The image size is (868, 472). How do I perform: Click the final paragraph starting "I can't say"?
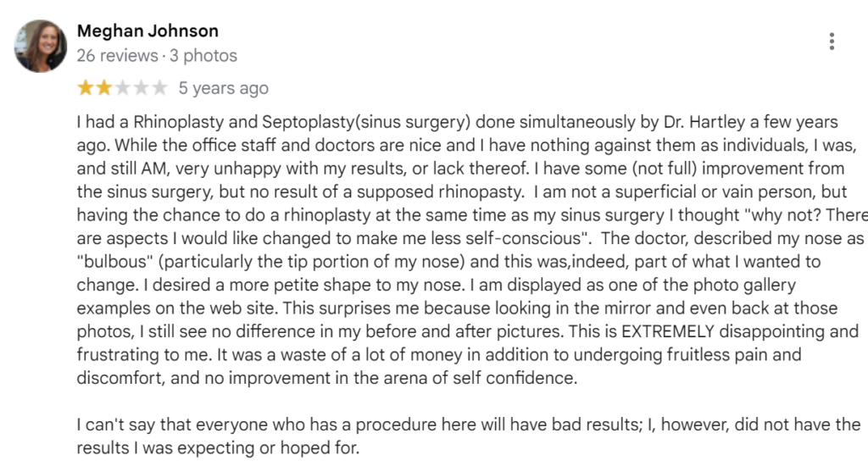tap(468, 436)
